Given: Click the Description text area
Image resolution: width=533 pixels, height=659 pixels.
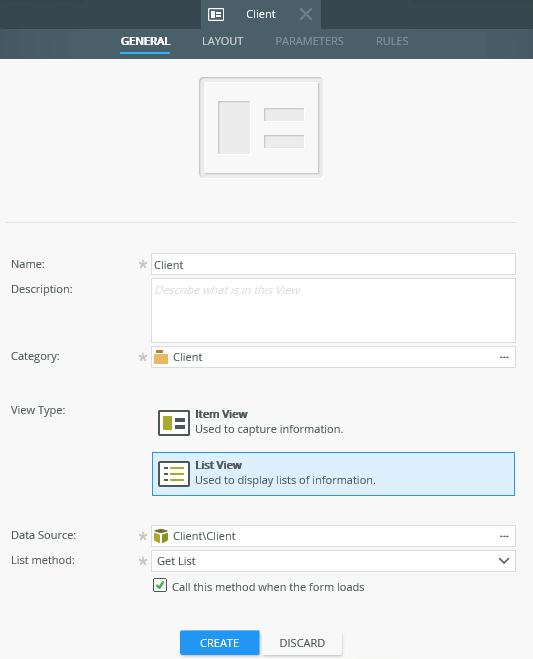Looking at the screenshot, I should tap(333, 310).
